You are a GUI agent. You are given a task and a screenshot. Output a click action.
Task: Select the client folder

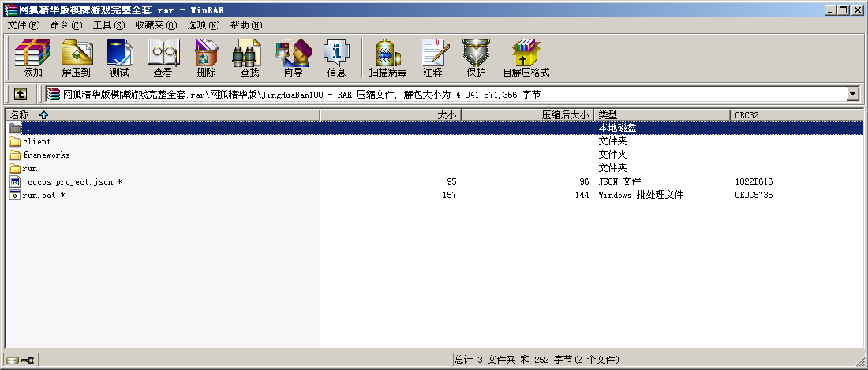point(37,142)
